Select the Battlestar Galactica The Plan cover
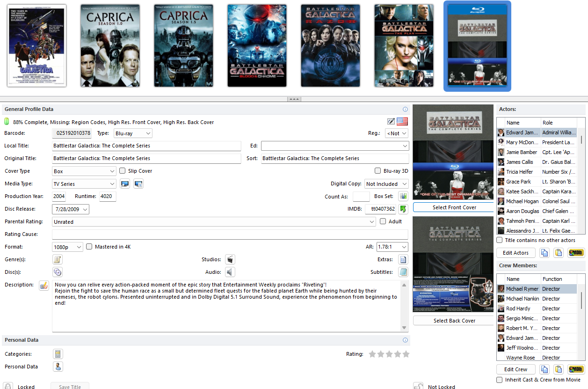This screenshot has height=389, width=588. 404,46
